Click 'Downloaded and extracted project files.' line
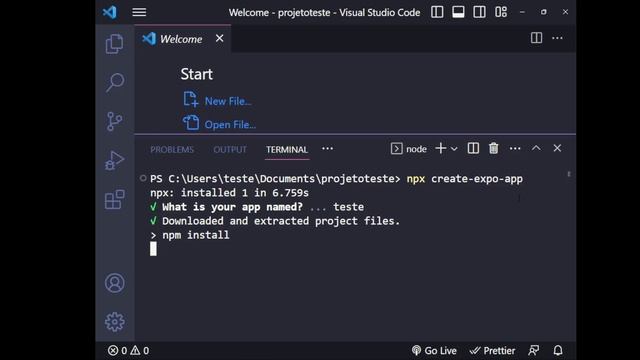This screenshot has height=360, width=640. click(x=275, y=221)
